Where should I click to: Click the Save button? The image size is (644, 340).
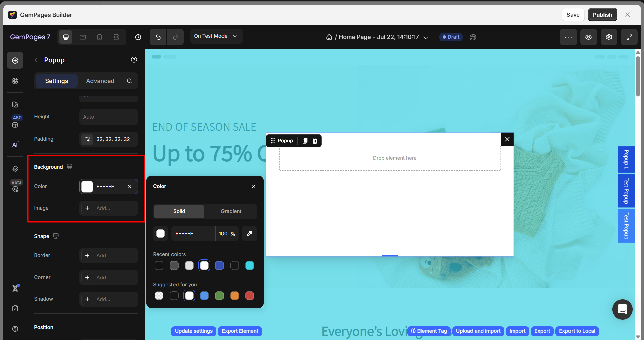tap(573, 15)
